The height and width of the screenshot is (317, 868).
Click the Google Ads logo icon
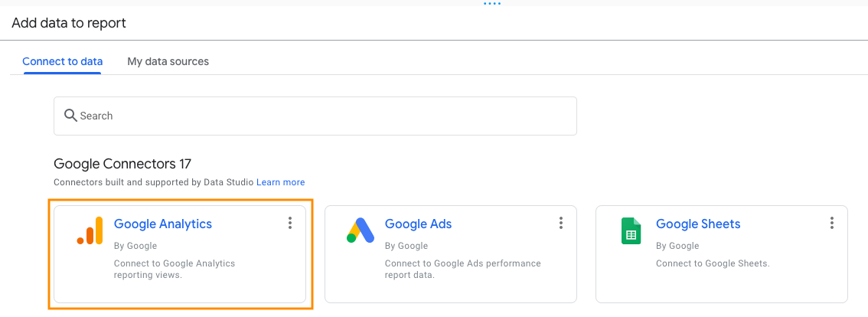[x=361, y=230]
